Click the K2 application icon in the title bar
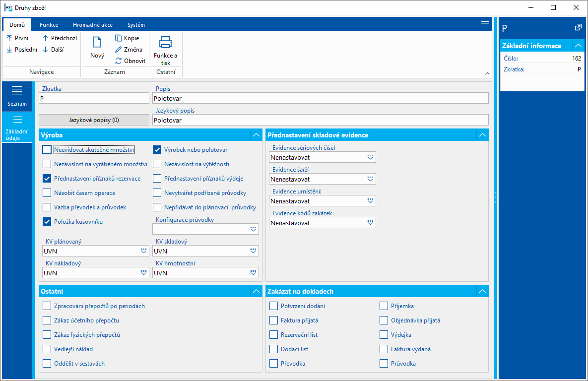This screenshot has height=381, width=588. pyautogui.click(x=8, y=7)
